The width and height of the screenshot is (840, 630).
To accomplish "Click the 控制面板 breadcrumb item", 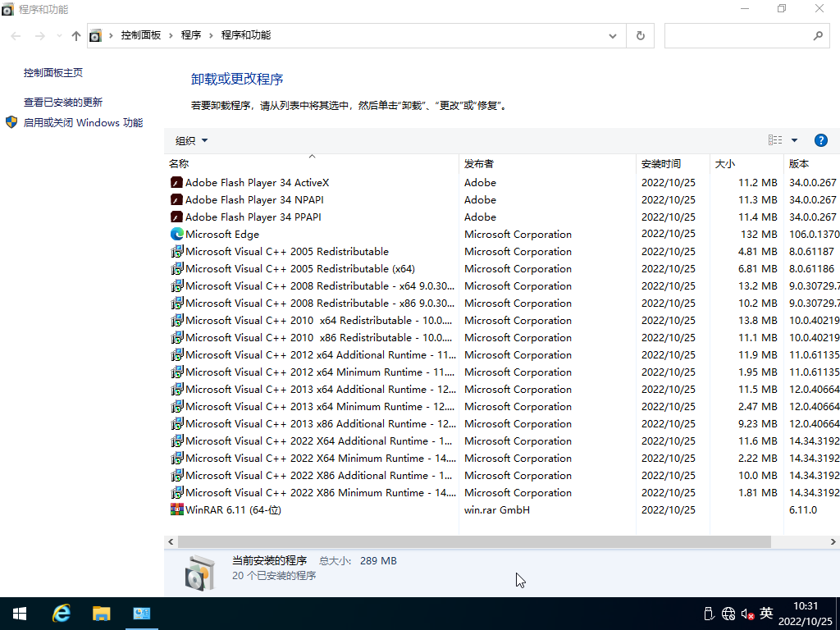I will coord(140,35).
